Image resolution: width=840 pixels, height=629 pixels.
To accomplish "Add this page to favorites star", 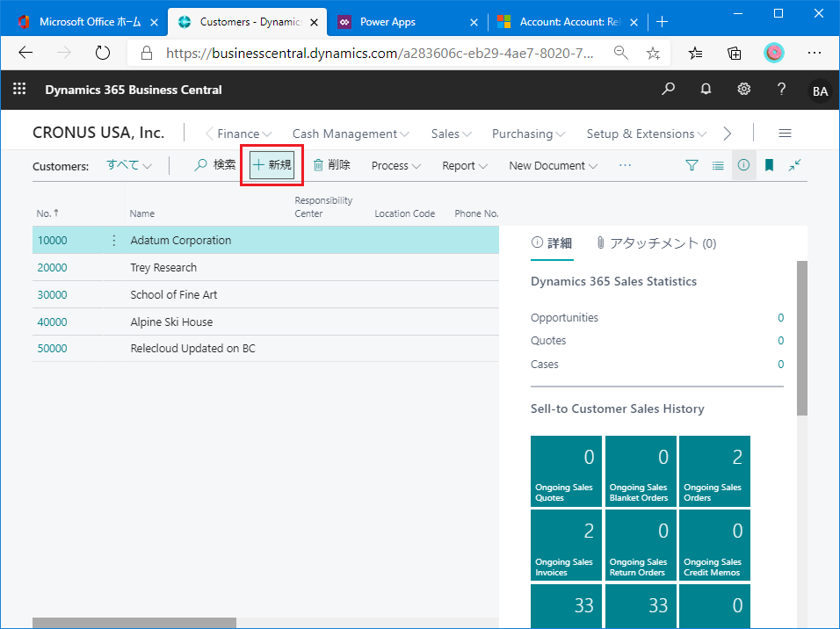I will pos(653,53).
